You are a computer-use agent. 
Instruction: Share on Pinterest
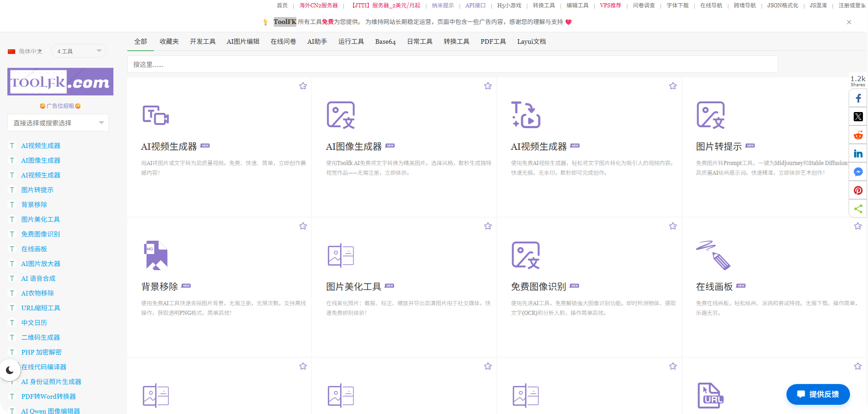(858, 190)
